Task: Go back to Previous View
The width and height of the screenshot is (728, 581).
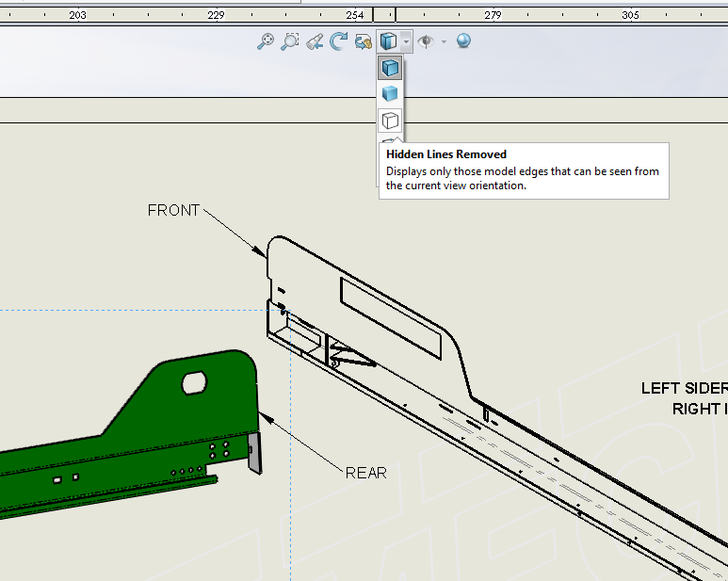Action: [315, 41]
